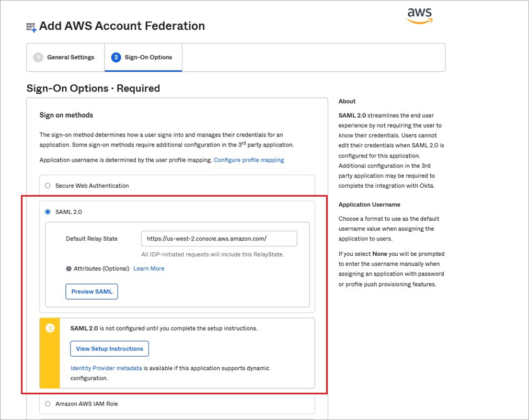Click the Default Relay State input field

219,239
